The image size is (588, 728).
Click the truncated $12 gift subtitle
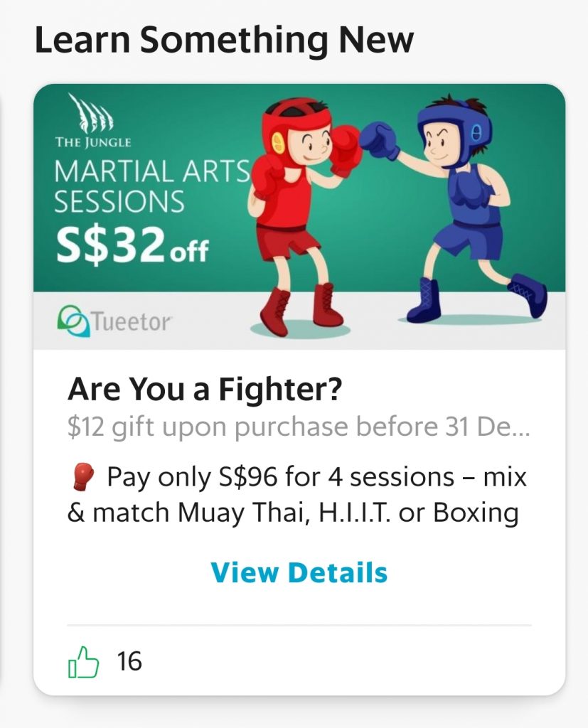298,427
